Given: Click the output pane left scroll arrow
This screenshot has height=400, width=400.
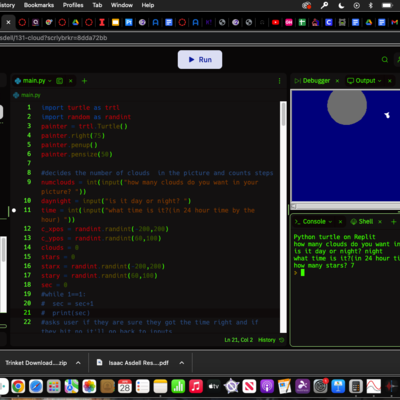Looking at the screenshot, I should pyautogui.click(x=294, y=206).
